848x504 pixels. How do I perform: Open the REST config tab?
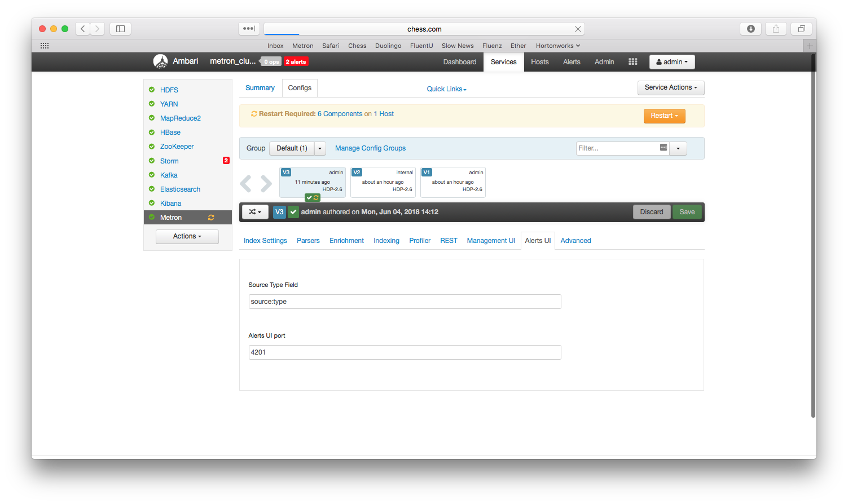(x=449, y=241)
